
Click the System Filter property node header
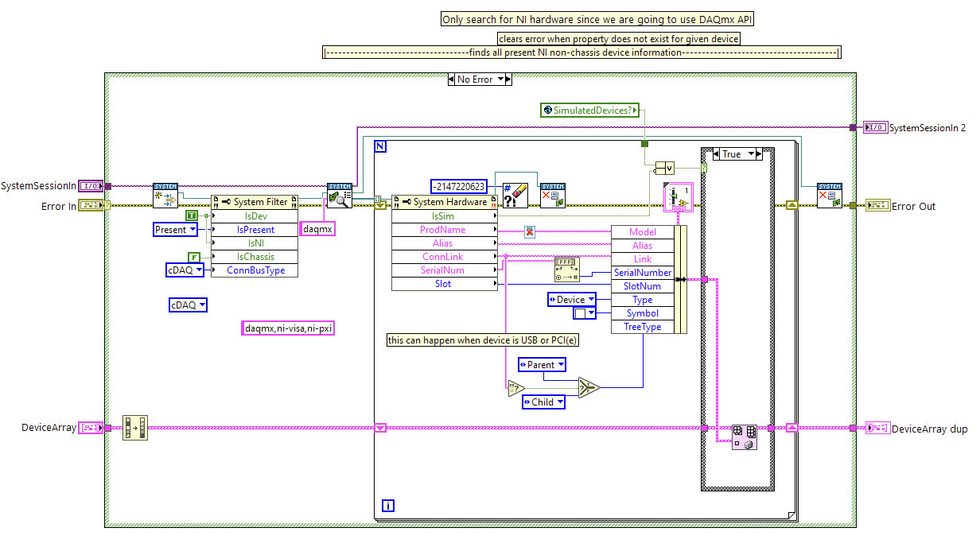(255, 202)
